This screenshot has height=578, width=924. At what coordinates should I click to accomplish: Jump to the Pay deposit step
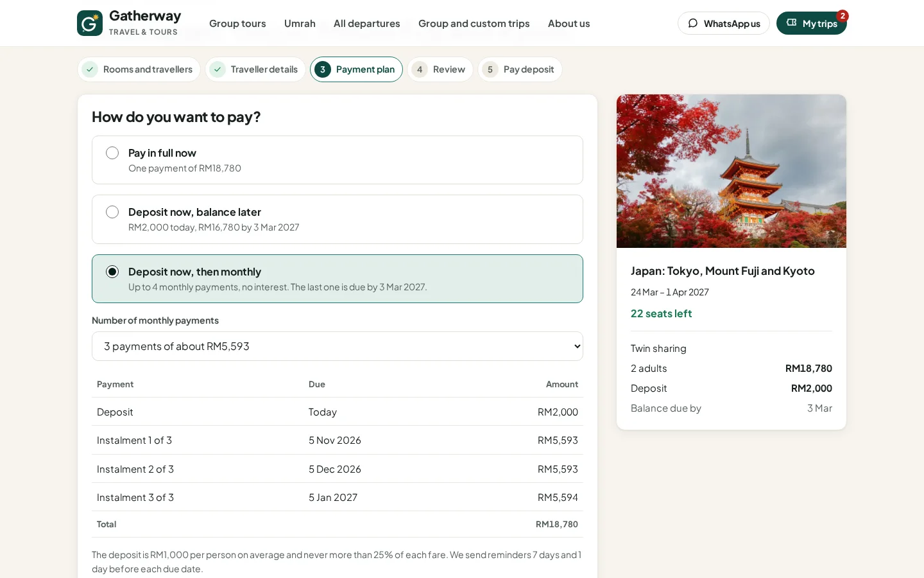pos(520,69)
